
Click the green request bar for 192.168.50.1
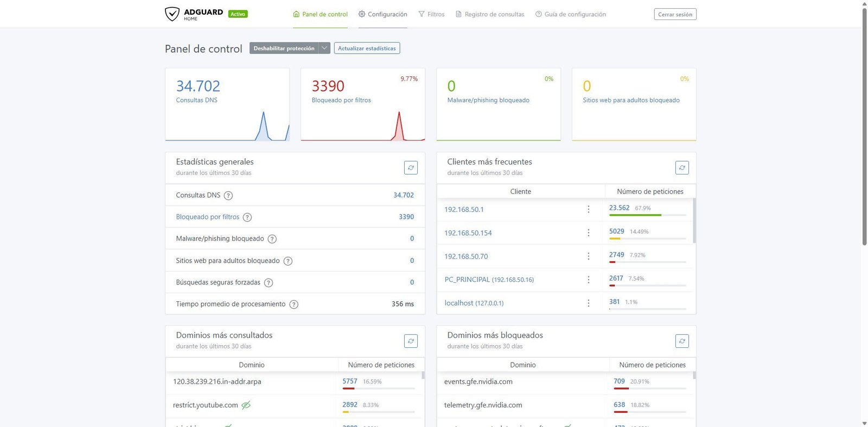pyautogui.click(x=635, y=215)
